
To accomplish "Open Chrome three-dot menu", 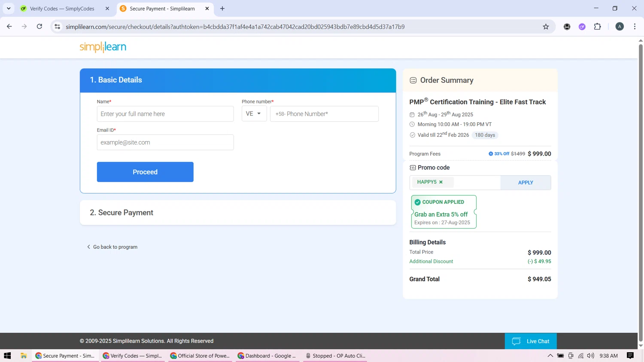I will (x=635, y=27).
